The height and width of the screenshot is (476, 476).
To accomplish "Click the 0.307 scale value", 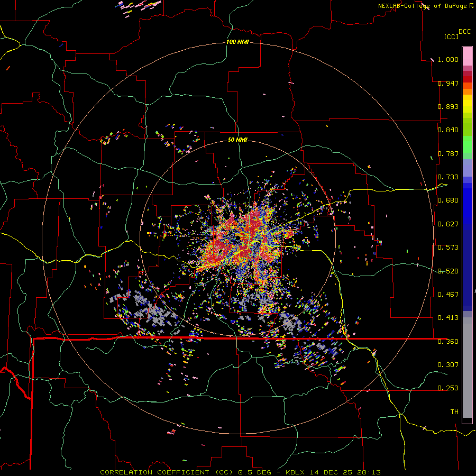I will pos(448,365).
